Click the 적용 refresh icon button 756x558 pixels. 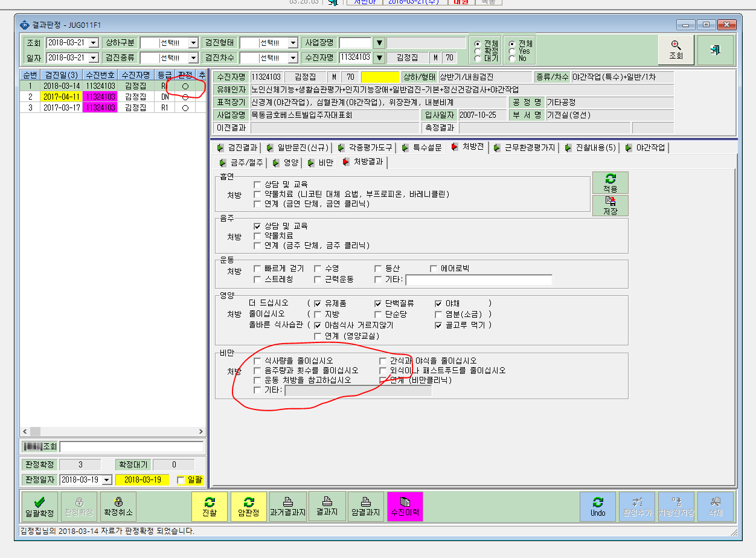tap(610, 182)
